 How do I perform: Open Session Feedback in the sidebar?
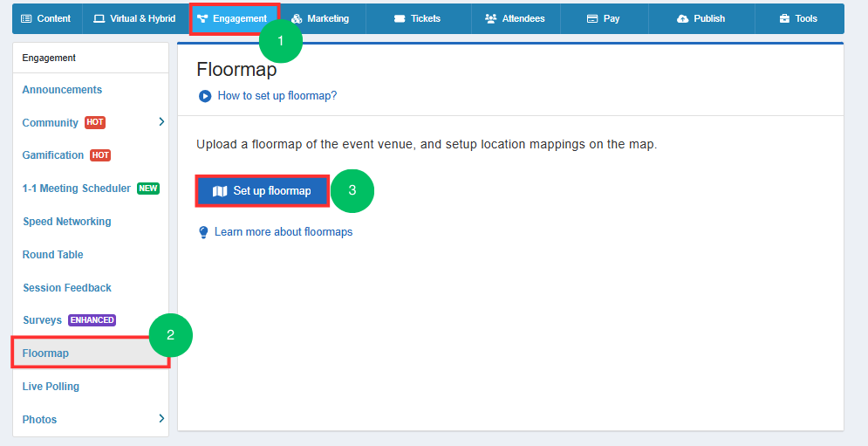[x=67, y=287]
